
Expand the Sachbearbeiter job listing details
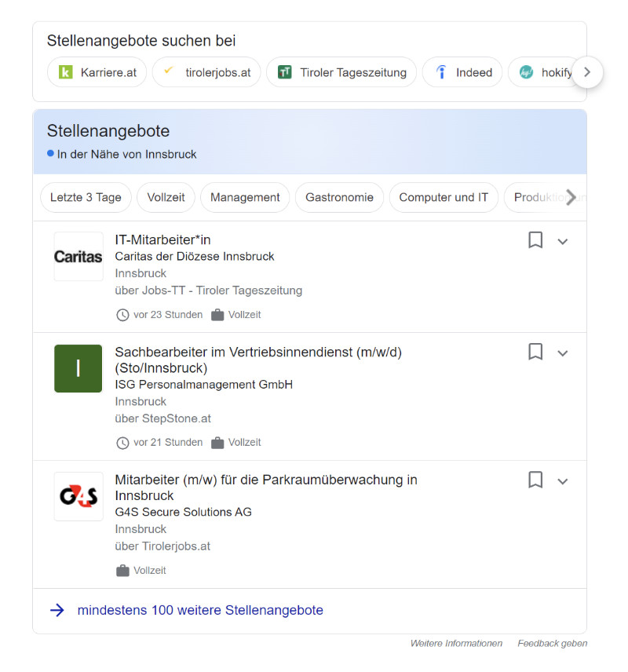pyautogui.click(x=562, y=353)
